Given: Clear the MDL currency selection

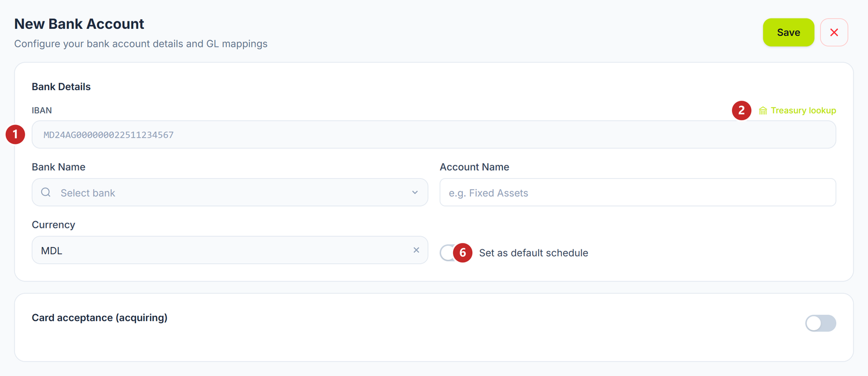Looking at the screenshot, I should click(416, 250).
